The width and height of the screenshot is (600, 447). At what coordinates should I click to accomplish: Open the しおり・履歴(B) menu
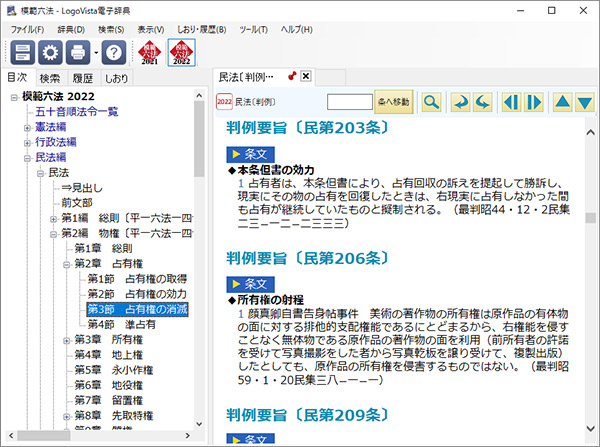(202, 29)
